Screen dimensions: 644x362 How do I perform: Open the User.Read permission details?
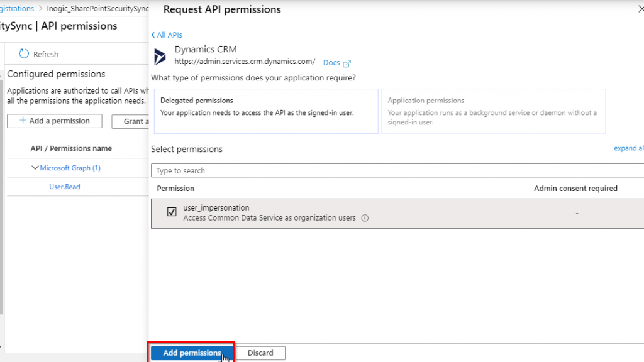pos(64,187)
